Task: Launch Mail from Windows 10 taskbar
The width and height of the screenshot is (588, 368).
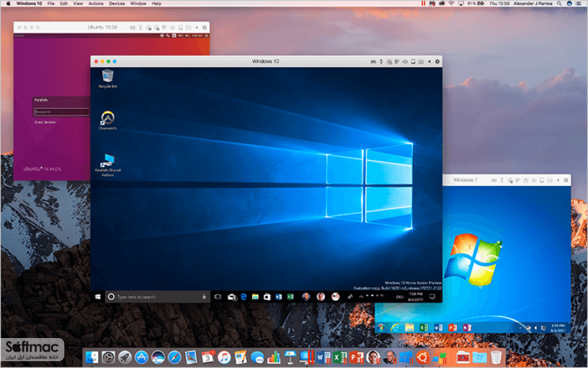Action: [232, 297]
